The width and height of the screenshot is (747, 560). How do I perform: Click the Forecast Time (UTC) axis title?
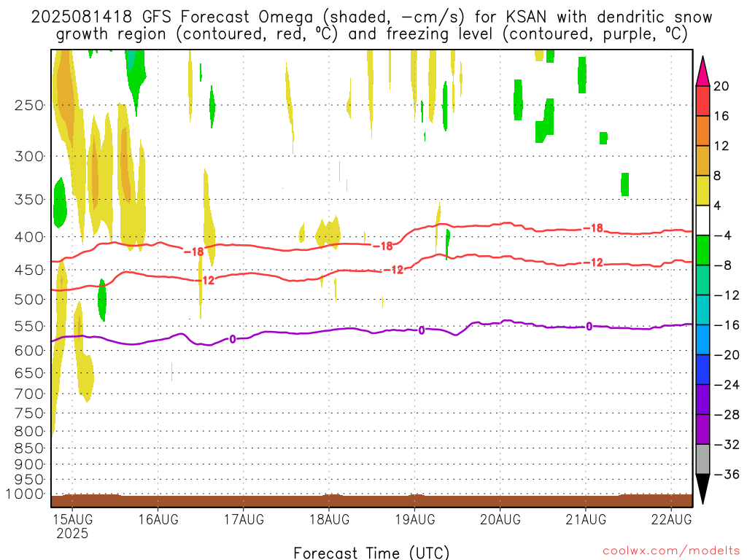tap(371, 553)
